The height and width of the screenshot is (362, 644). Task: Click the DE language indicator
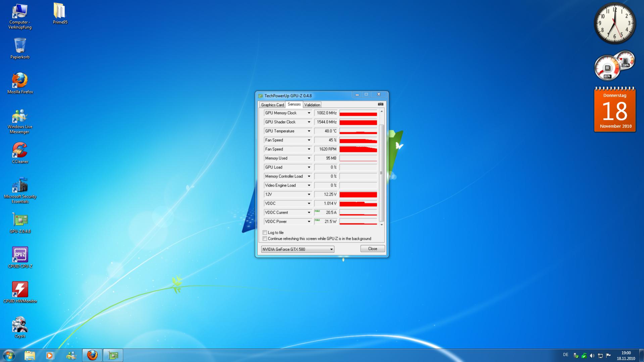pos(565,355)
